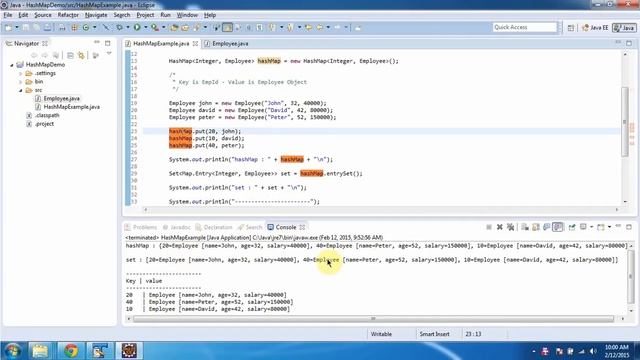
Task: Click the Print toolbar icon
Action: pyautogui.click(x=47, y=27)
